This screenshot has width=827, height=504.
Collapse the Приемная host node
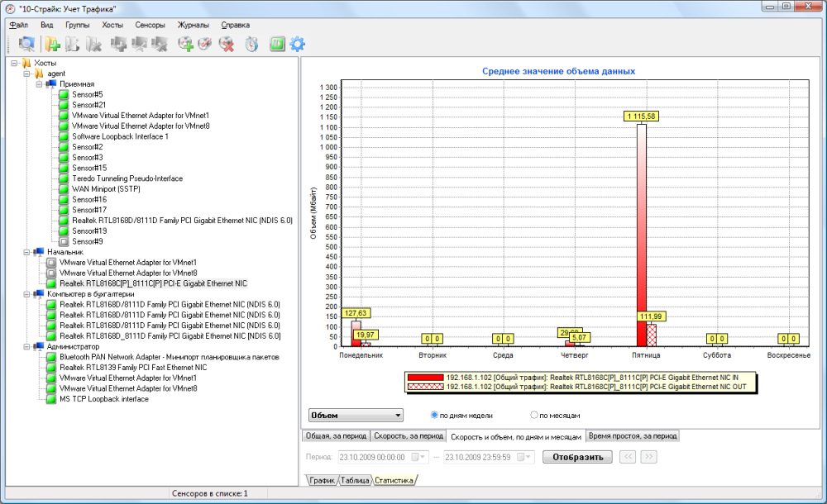(x=40, y=84)
